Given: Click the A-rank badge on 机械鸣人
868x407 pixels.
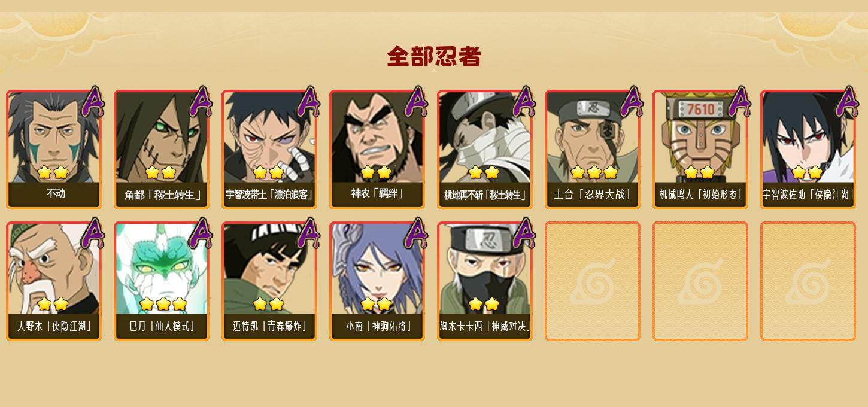Looking at the screenshot, I should 739,102.
